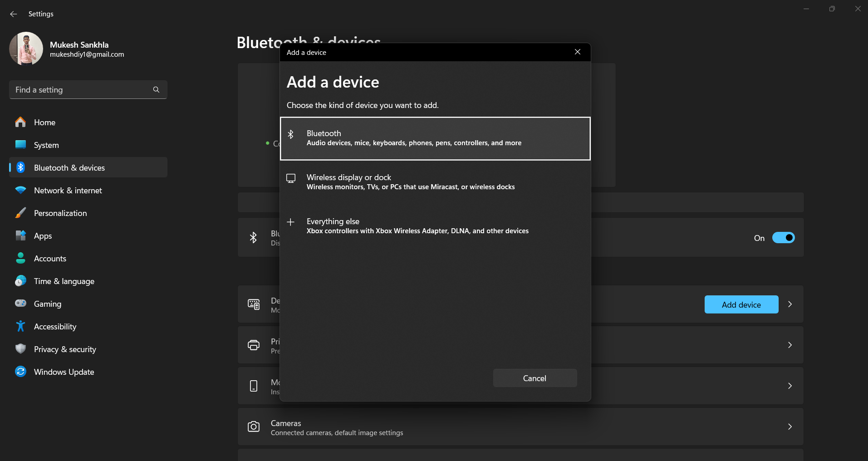Screen dimensions: 868x461
Task: Toggle the Bluetooth On switch
Action: click(x=783, y=238)
